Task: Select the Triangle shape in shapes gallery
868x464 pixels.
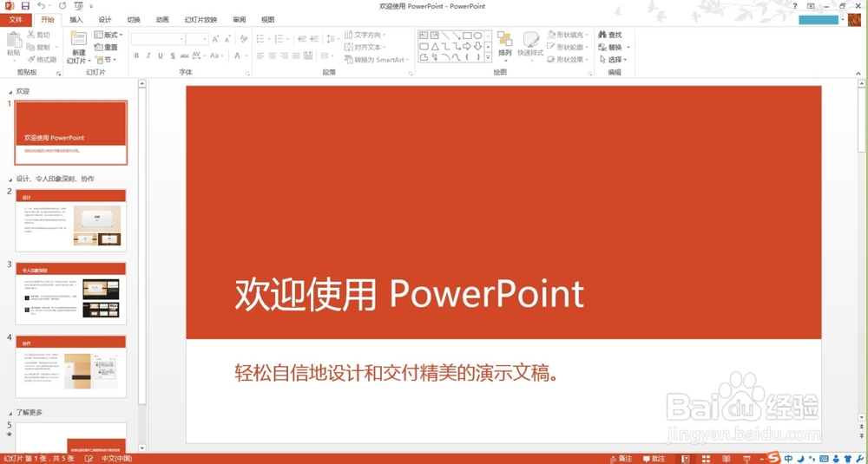Action: tap(435, 46)
